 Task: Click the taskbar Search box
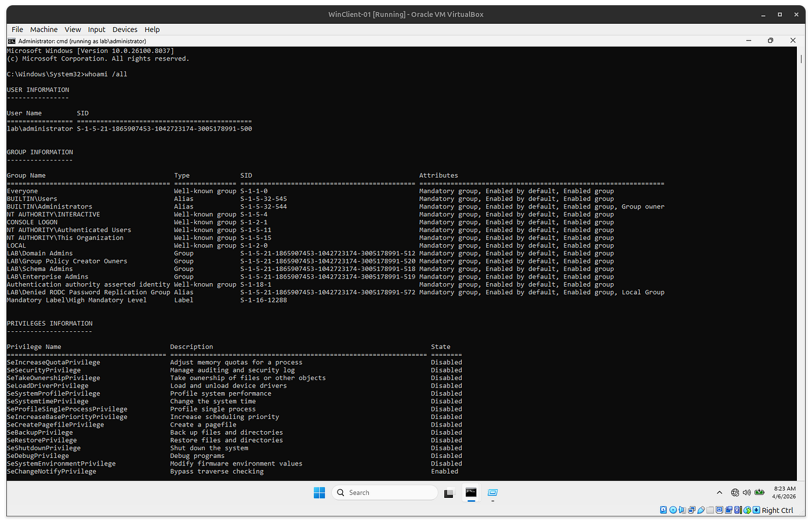coord(385,493)
